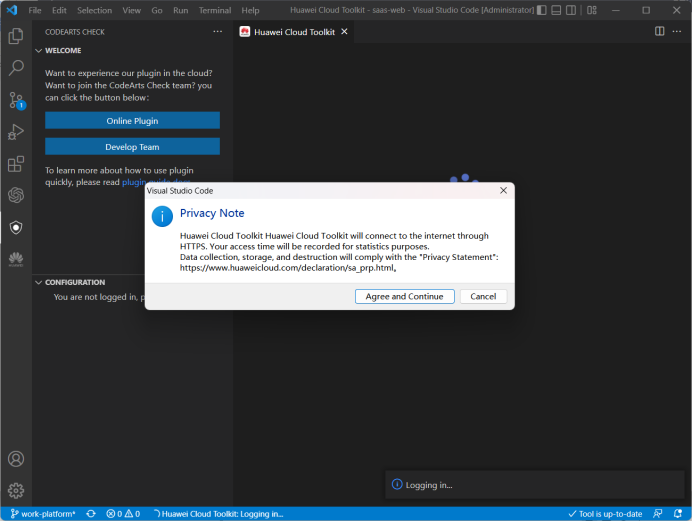Open the Accounts menu icon
Viewport: 692px width, 522px height.
pos(16,459)
